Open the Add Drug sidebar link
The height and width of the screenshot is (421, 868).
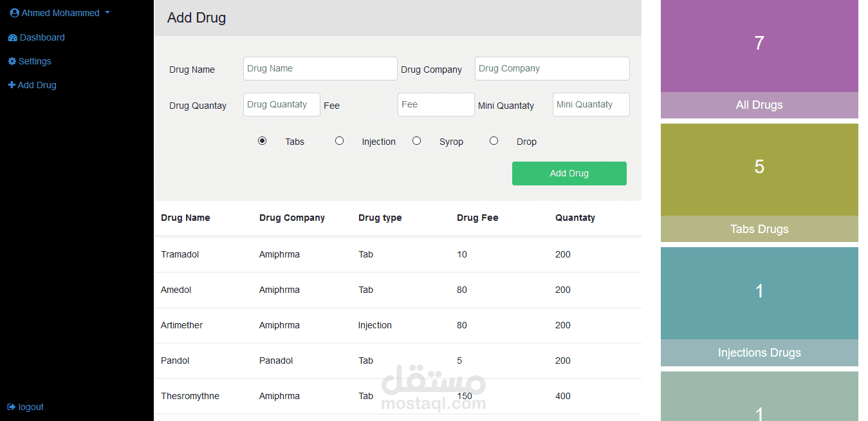coord(32,85)
